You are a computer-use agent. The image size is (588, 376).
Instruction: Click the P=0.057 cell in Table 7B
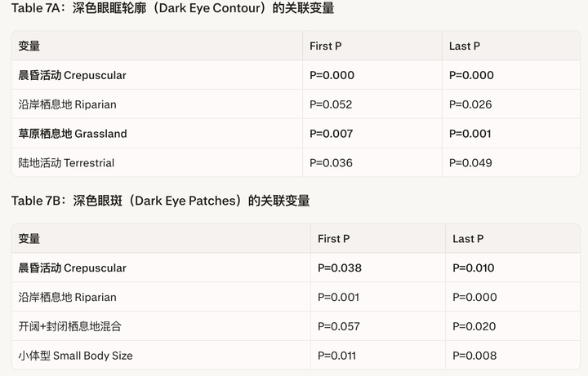point(340,326)
